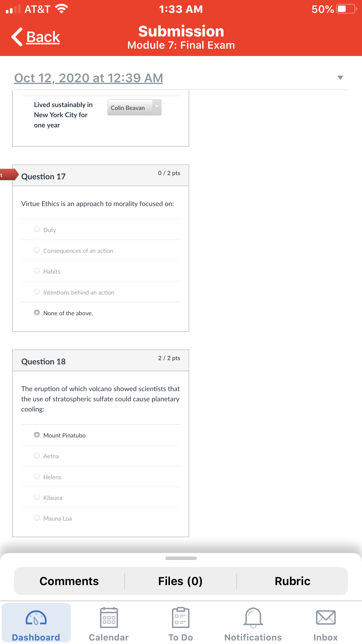This screenshot has width=362, height=644.
Task: Go Back to previous screen
Action: click(x=43, y=37)
